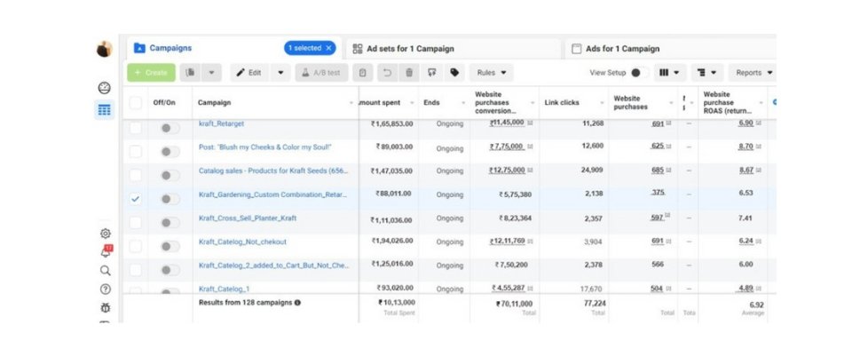Open the Reports dropdown menu

pos(754,73)
